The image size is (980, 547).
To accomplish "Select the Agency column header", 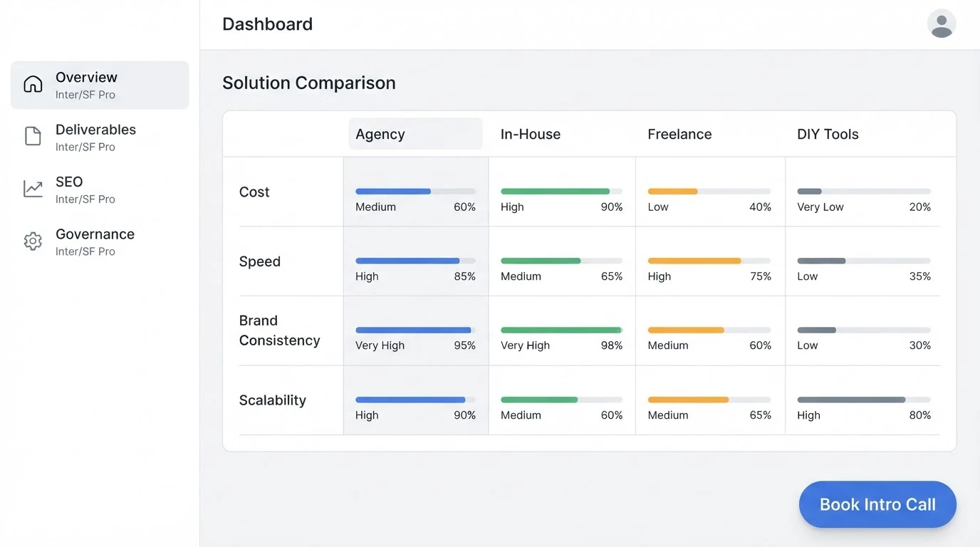I will [415, 134].
